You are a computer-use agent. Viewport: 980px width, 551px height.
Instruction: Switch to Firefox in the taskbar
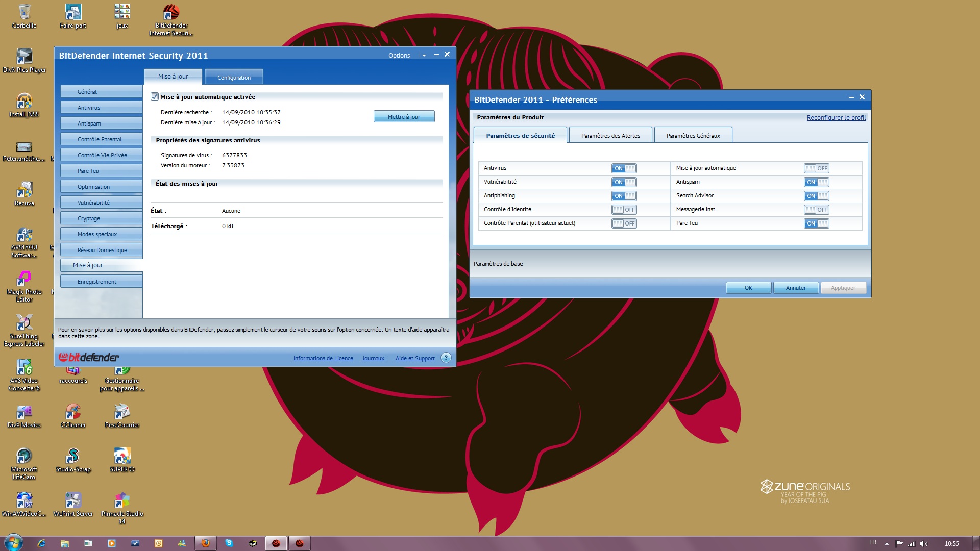tap(206, 543)
